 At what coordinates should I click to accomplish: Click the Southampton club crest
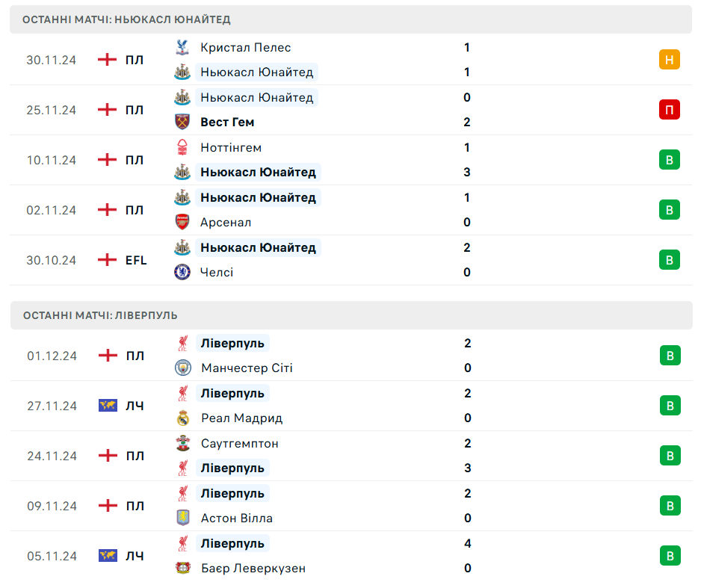coord(182,443)
